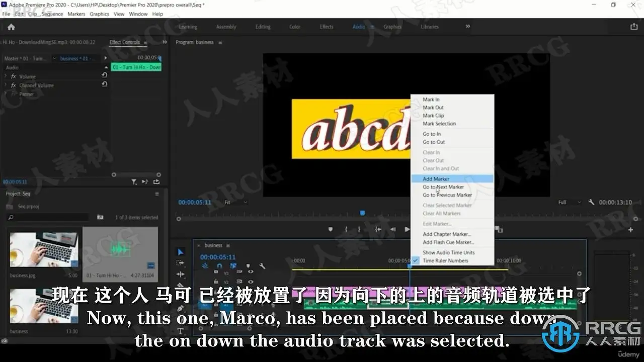Click the play-audio-only icon in Effect Controls

(145, 182)
